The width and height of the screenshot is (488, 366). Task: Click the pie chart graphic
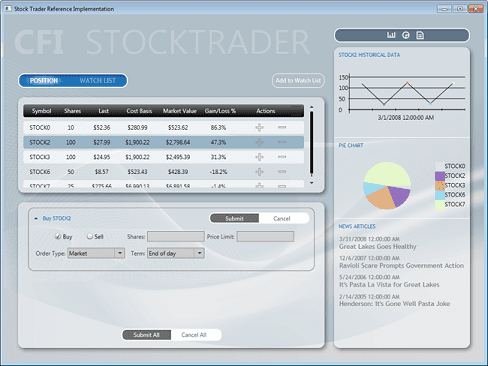coord(387,186)
